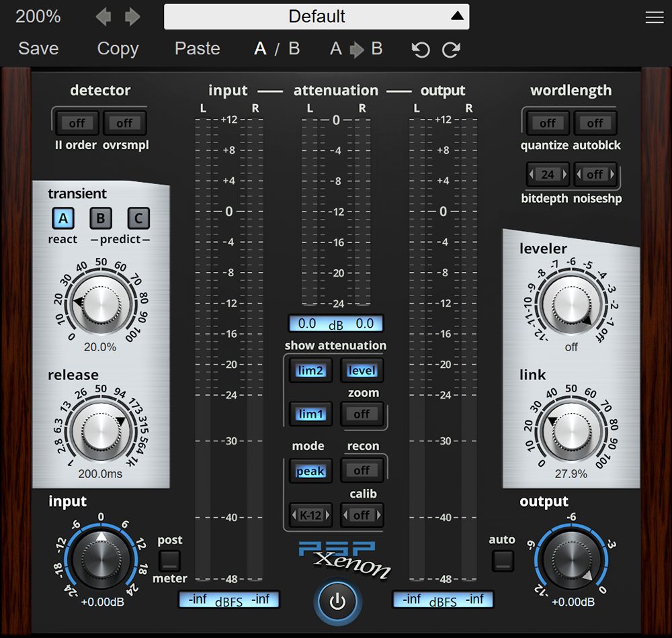Select transient mode B button

click(101, 218)
